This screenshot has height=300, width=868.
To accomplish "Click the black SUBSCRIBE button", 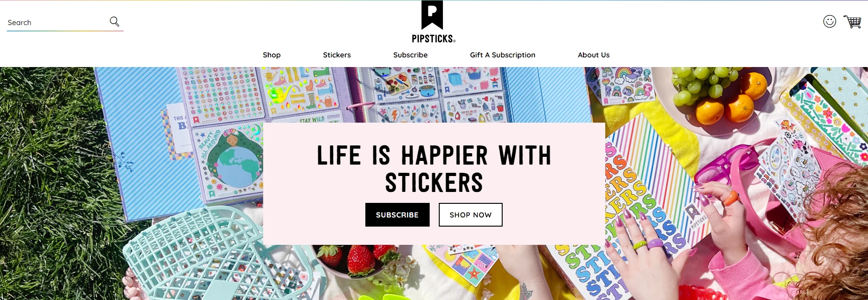I will point(397,215).
